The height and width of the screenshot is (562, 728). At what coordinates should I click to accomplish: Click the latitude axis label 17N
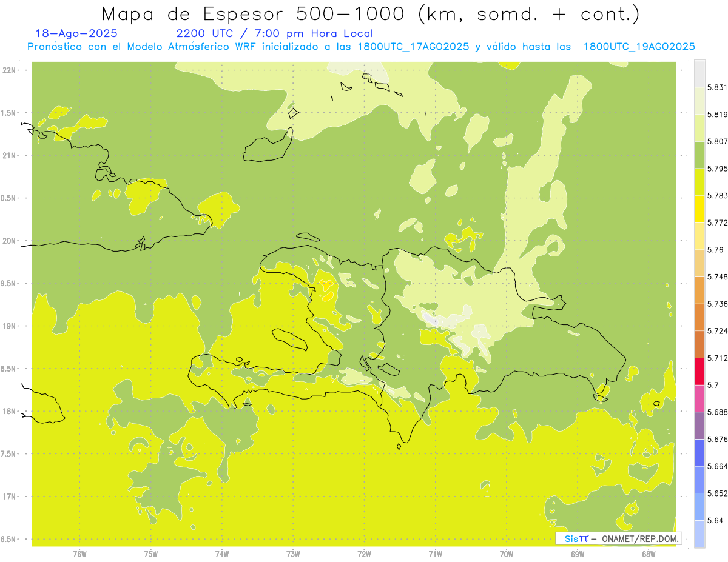coord(10,497)
